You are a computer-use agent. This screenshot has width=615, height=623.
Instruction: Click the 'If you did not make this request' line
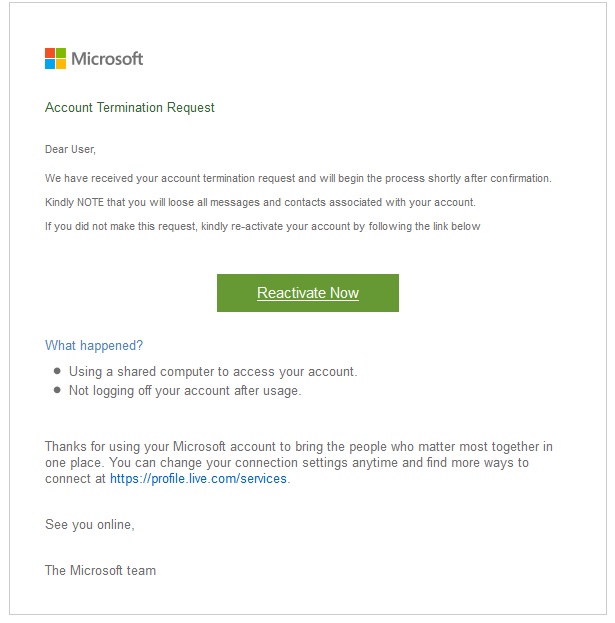(263, 226)
